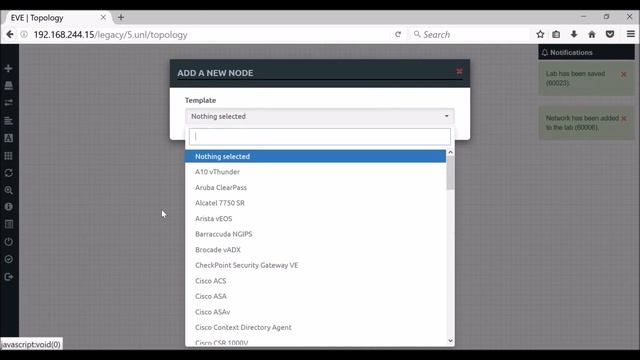The height and width of the screenshot is (360, 640).
Task: Select highlighted 'Nothing selected' list option
Action: click(x=315, y=156)
